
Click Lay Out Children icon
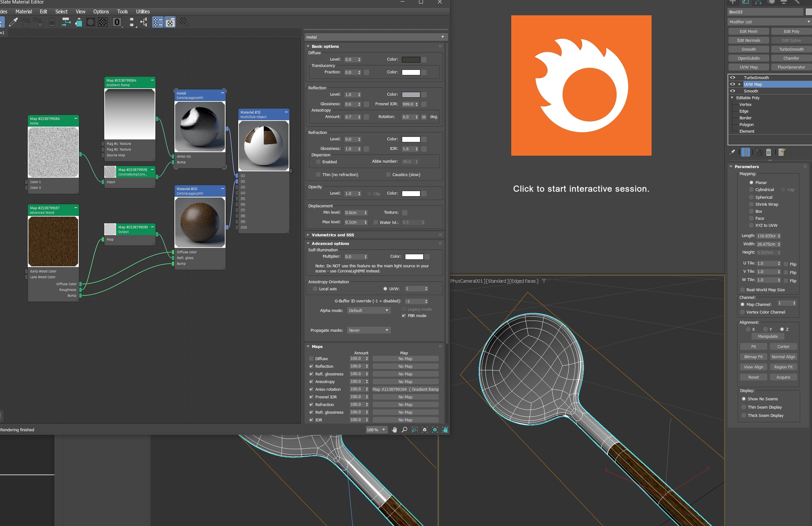pos(144,23)
